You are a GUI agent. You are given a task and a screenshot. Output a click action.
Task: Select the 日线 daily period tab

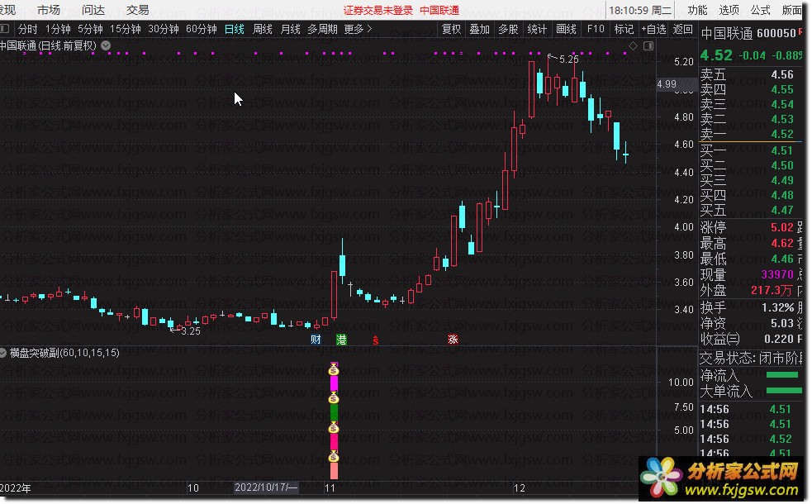(235, 29)
